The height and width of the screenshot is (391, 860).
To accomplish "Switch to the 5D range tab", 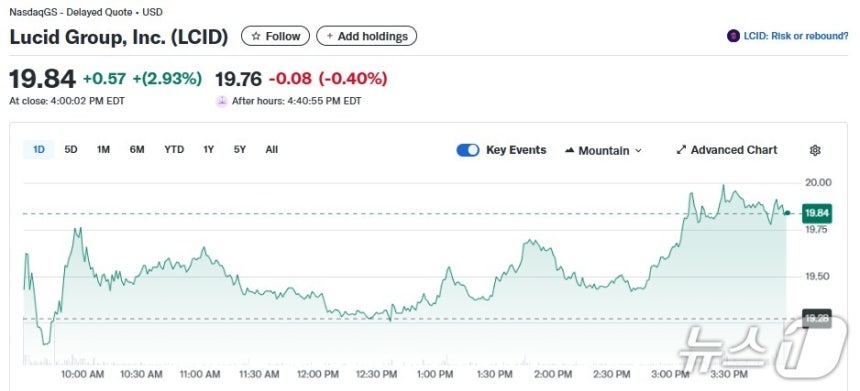I will point(71,149).
